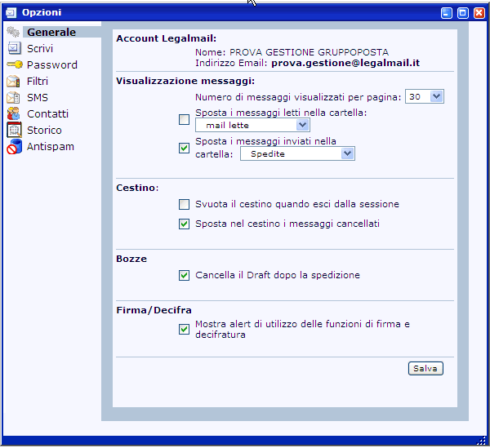This screenshot has height=448, width=490.
Task: Click the Generale gears icon
Action: point(13,33)
